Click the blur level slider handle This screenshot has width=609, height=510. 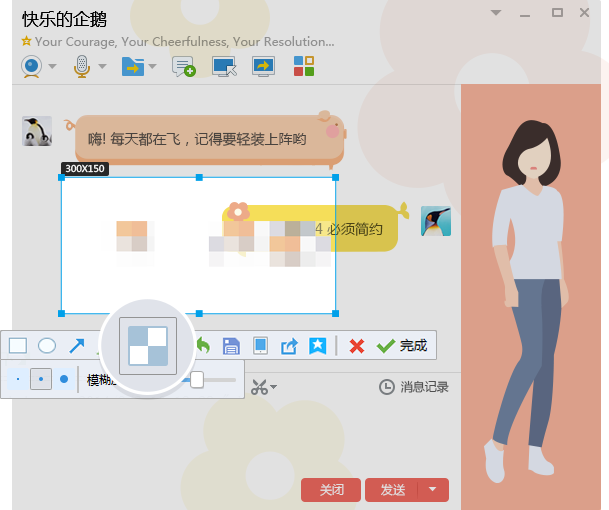[x=197, y=380]
